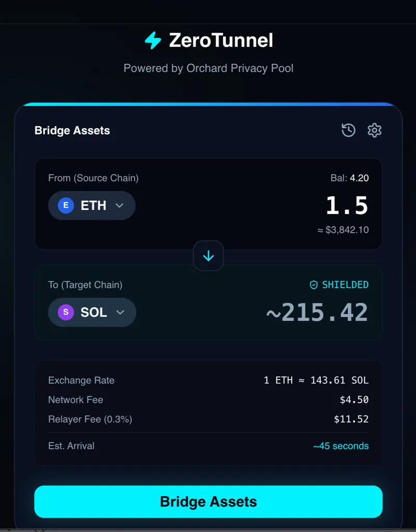
Task: Click the ZeroTunnel lightning bolt logo
Action: click(153, 41)
